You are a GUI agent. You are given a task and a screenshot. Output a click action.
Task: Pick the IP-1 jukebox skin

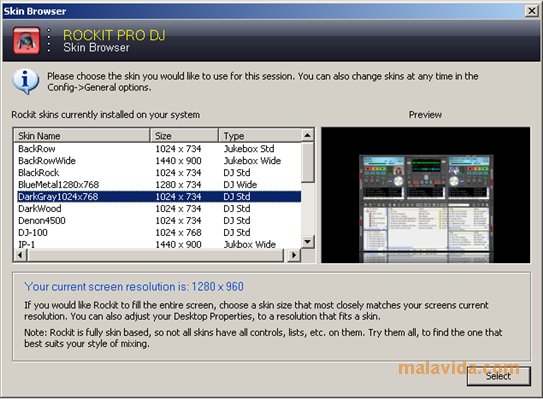click(159, 244)
